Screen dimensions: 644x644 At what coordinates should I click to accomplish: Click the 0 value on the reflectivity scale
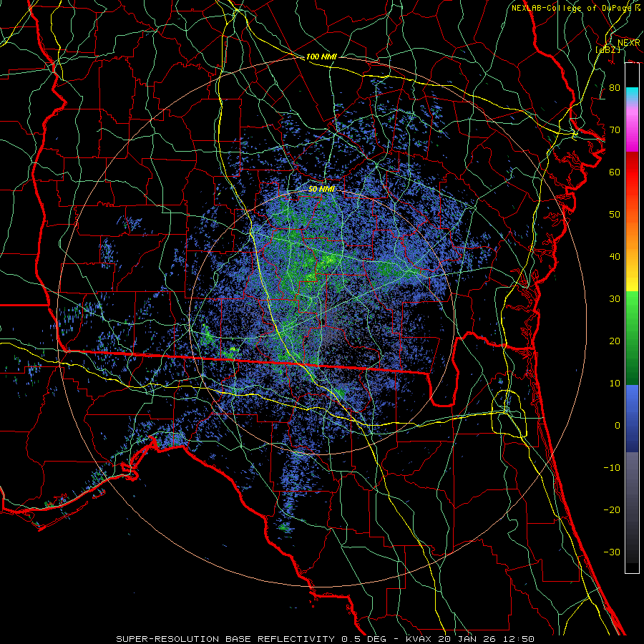(618, 426)
